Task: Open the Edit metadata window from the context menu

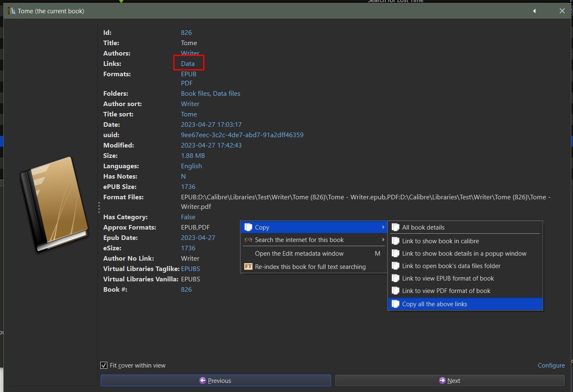Action: pyautogui.click(x=313, y=253)
